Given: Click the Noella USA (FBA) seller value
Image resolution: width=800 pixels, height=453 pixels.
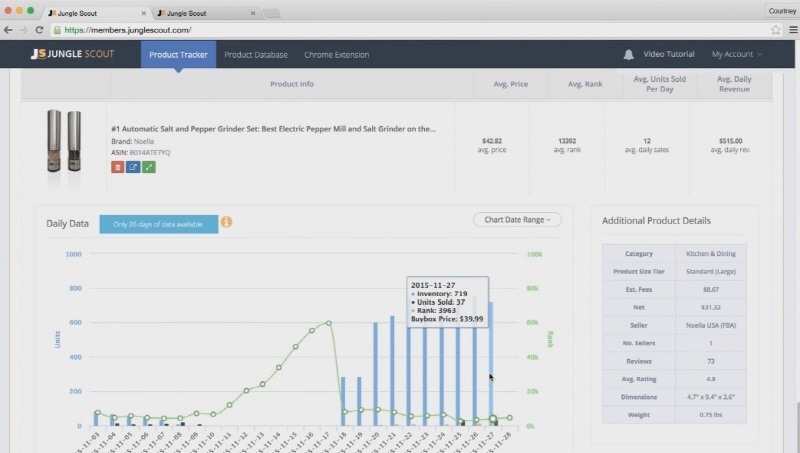Looking at the screenshot, I should [x=711, y=325].
